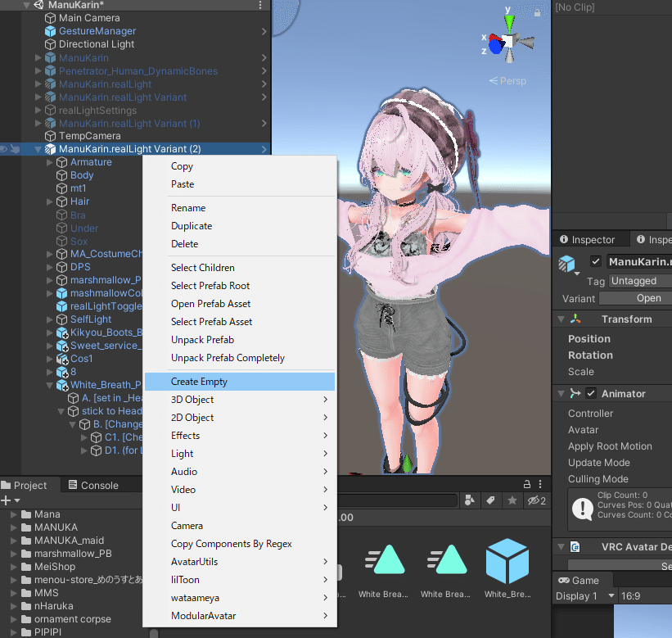Click the crossed-eye hidden items icon showing 2

tap(533, 500)
